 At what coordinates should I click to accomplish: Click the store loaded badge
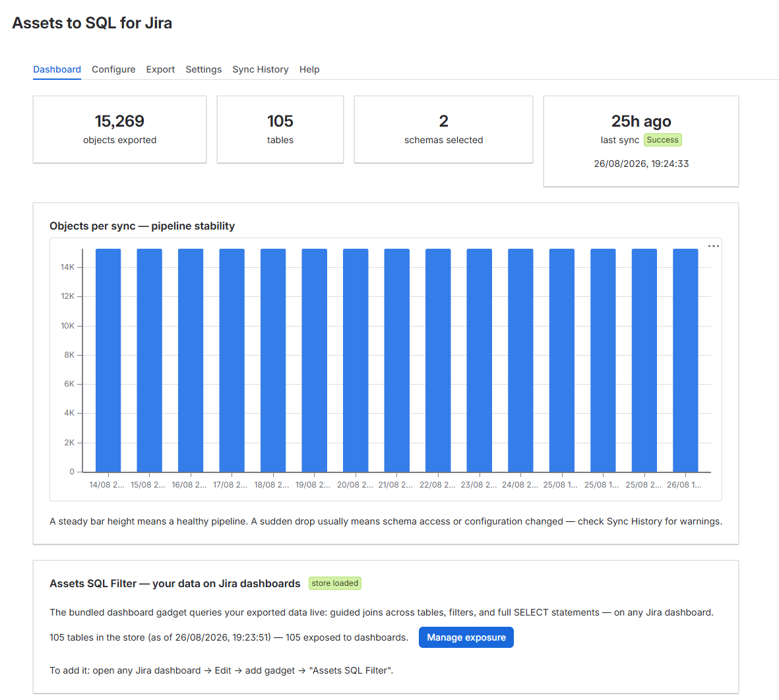[335, 583]
